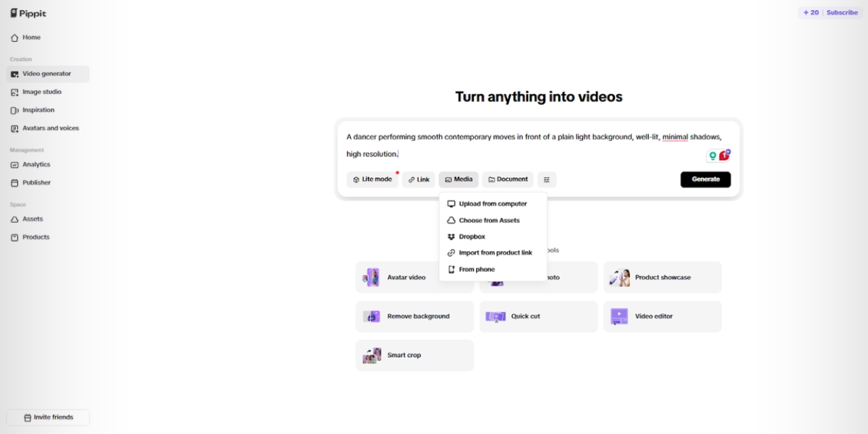The width and height of the screenshot is (868, 434).
Task: Open the Assets space
Action: pos(33,218)
